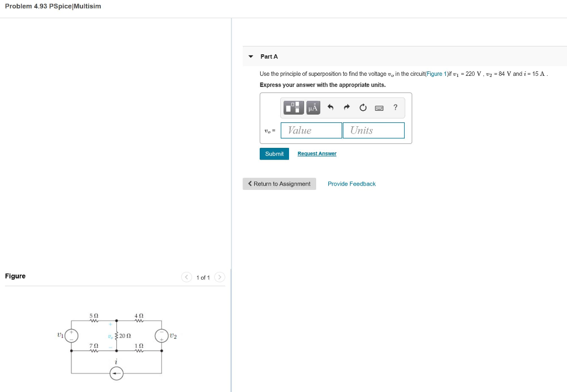Image resolution: width=567 pixels, height=392 pixels.
Task: Open help via the question mark icon
Action: (x=395, y=107)
